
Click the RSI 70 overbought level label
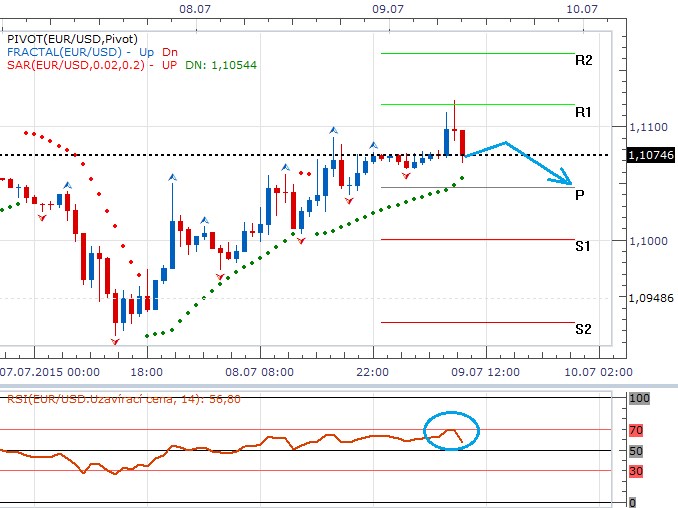(x=636, y=431)
